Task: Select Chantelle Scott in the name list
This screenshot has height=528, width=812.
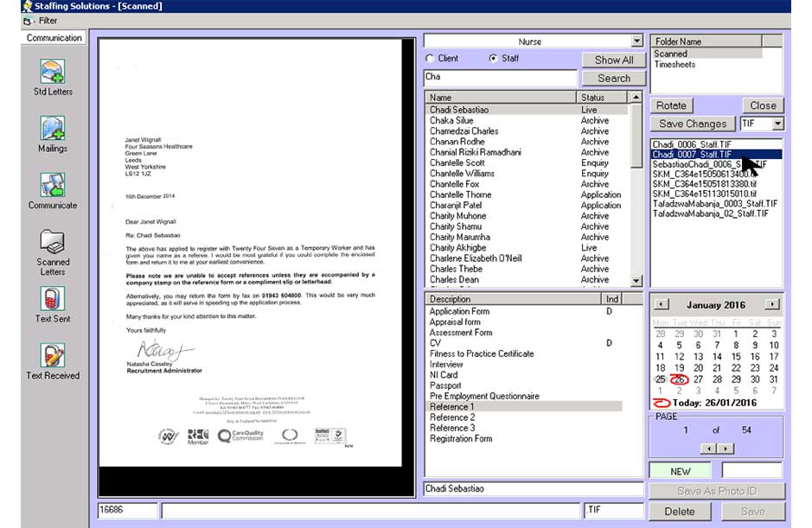Action: (x=457, y=162)
